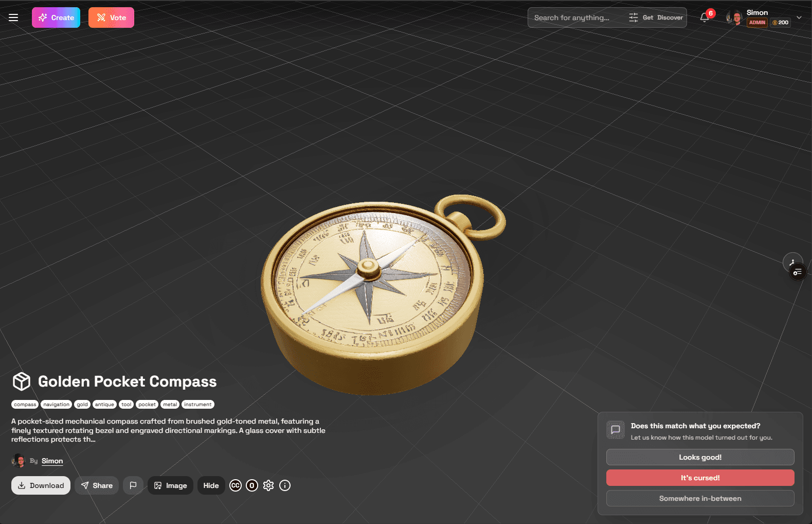Screen dimensions: 812x524
Task: Select the "antique" tag chip
Action: point(104,405)
